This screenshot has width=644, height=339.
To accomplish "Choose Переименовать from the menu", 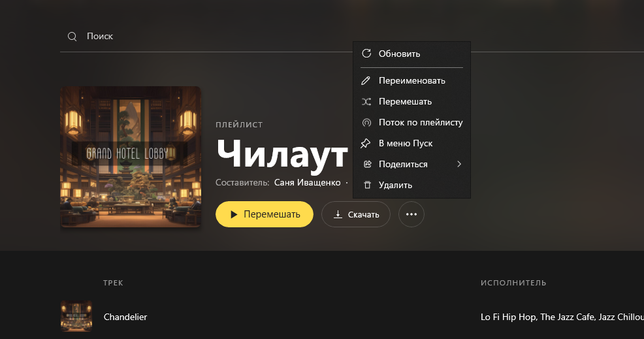I will (411, 80).
